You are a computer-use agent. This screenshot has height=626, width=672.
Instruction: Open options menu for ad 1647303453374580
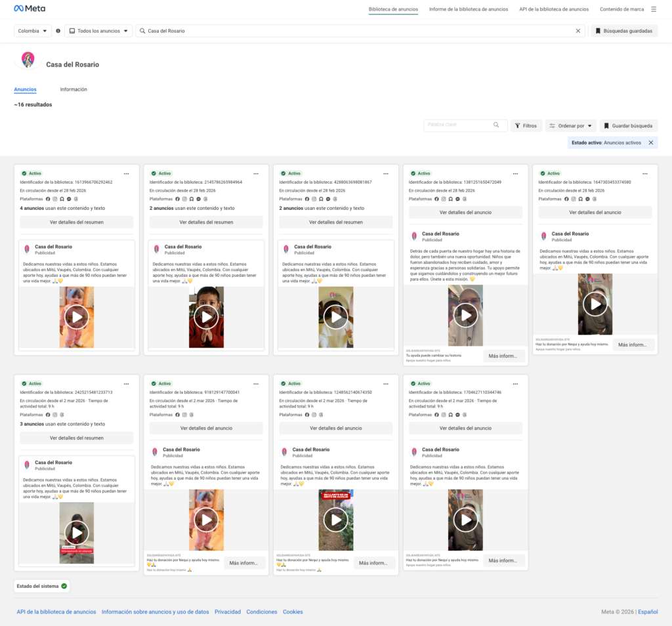645,173
